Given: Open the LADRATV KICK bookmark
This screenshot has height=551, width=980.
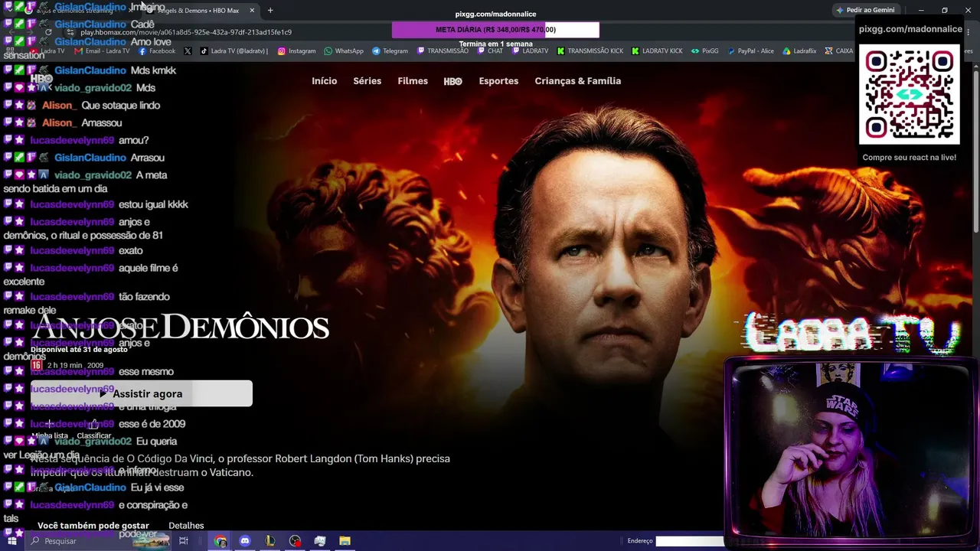Looking at the screenshot, I should [x=657, y=51].
